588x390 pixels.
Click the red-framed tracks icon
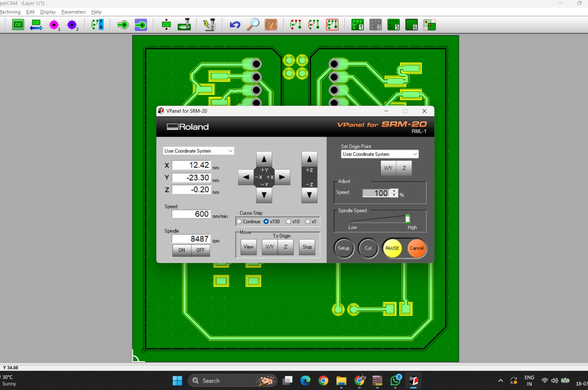[x=332, y=25]
